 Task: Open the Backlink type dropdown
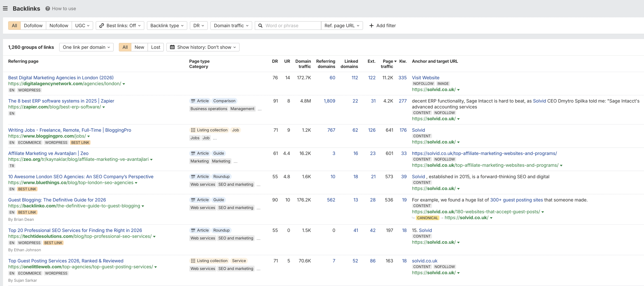pos(167,25)
